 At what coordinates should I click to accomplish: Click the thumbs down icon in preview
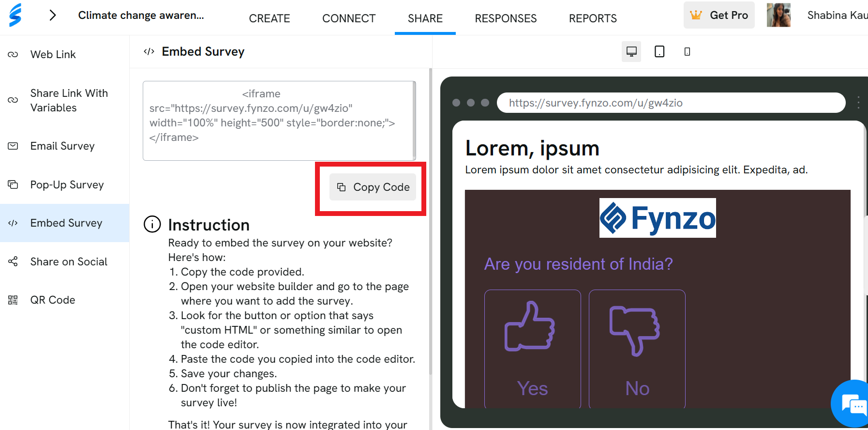634,331
